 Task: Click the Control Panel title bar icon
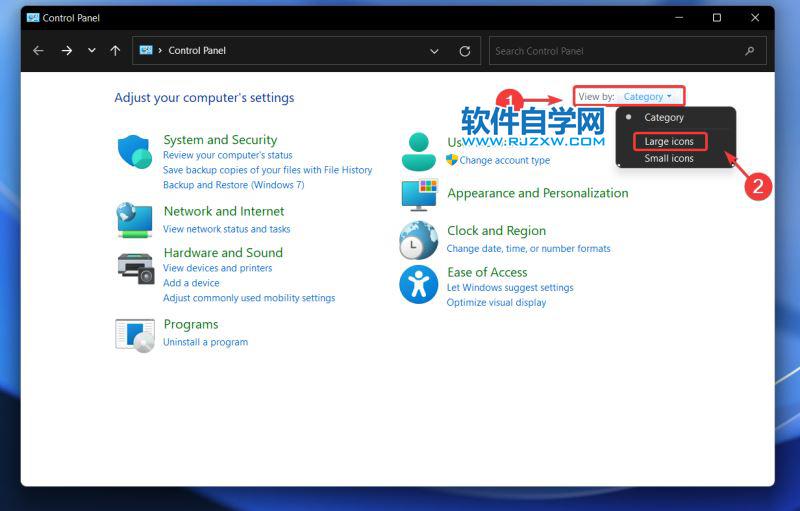[33, 18]
